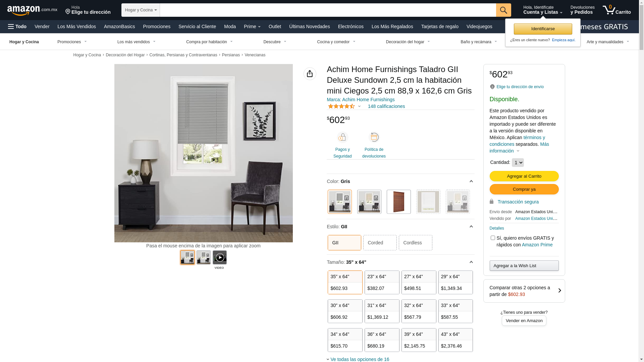This screenshot has height=362, width=644.
Task: Open the Cantidad quantity dropdown
Action: pos(518,163)
